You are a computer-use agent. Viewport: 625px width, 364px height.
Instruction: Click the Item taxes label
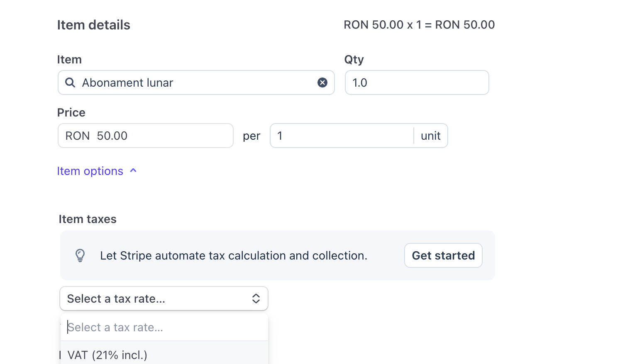pyautogui.click(x=88, y=219)
